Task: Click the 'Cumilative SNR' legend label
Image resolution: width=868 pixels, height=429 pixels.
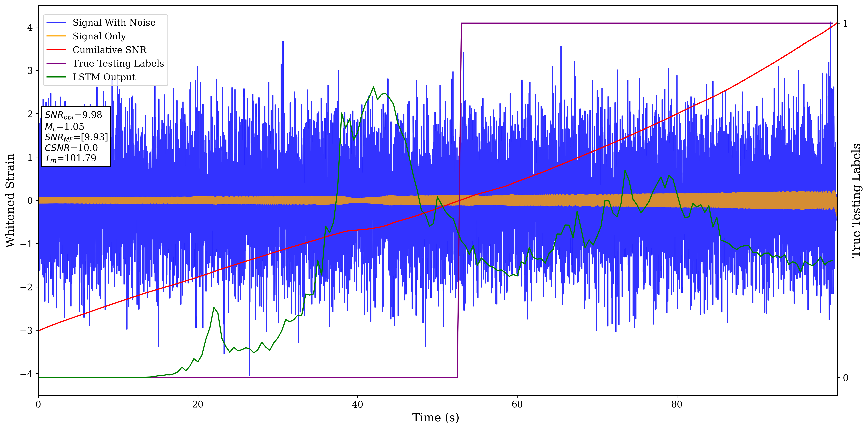Action: 109,50
